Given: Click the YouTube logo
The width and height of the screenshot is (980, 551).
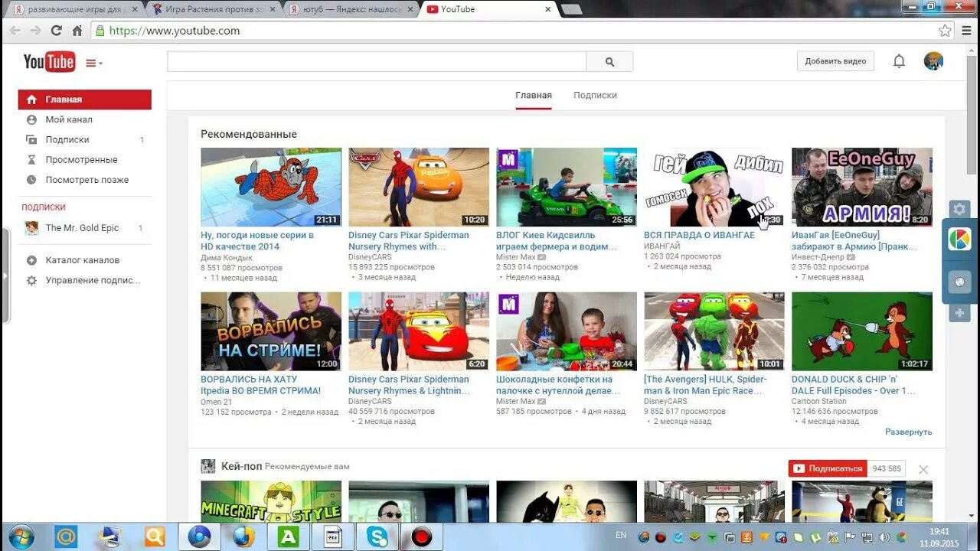Looking at the screenshot, I should (49, 62).
